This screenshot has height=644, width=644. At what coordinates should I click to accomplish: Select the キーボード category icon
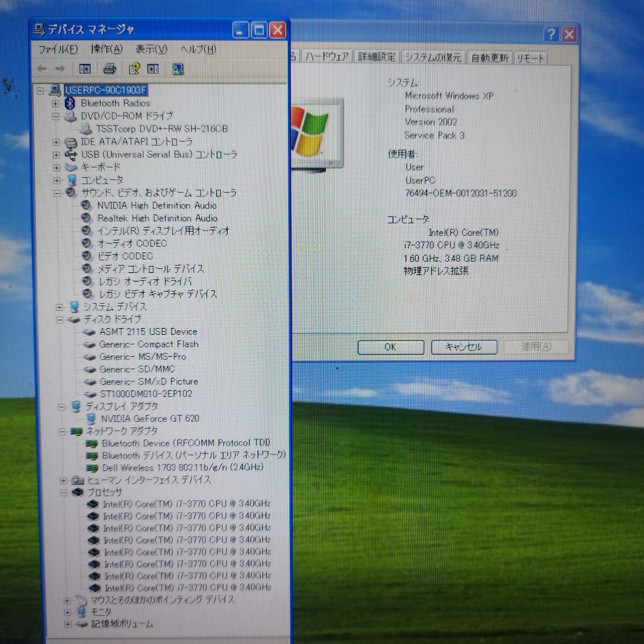coord(71,167)
